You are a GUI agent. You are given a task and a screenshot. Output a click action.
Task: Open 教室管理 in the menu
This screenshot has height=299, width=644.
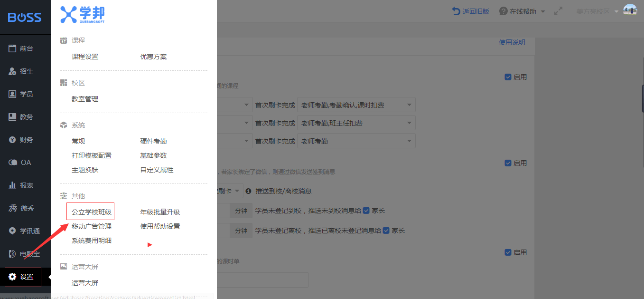click(85, 99)
